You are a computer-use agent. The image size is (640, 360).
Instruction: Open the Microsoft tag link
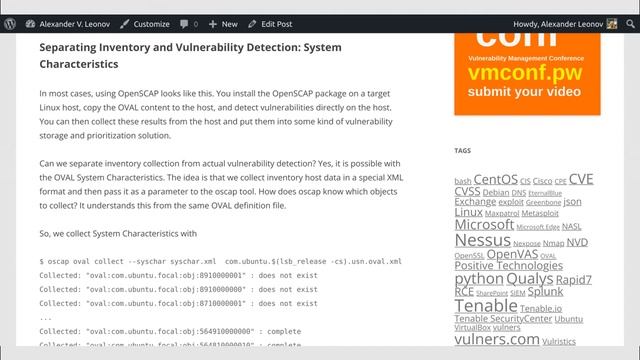coord(484,224)
